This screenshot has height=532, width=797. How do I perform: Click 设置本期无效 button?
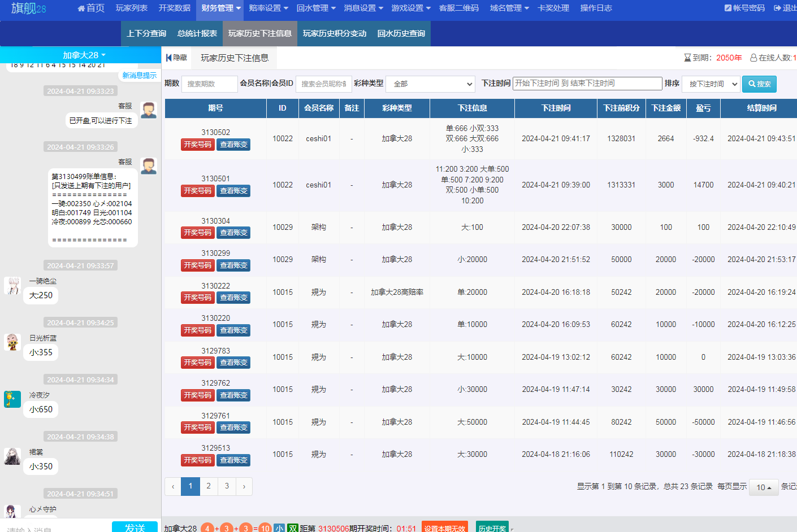pos(444,528)
